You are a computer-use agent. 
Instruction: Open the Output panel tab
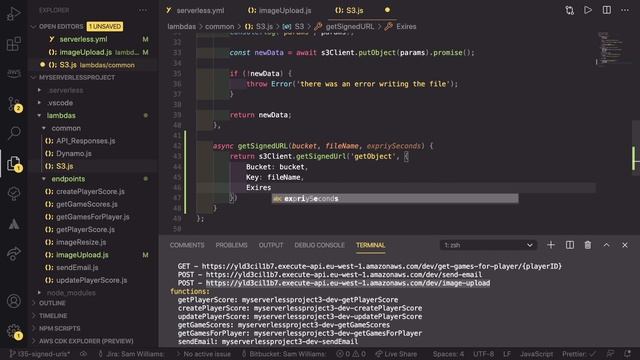pos(271,245)
